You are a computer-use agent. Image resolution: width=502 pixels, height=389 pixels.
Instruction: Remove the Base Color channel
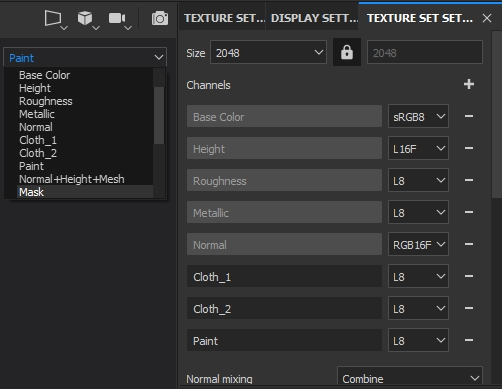pos(469,116)
